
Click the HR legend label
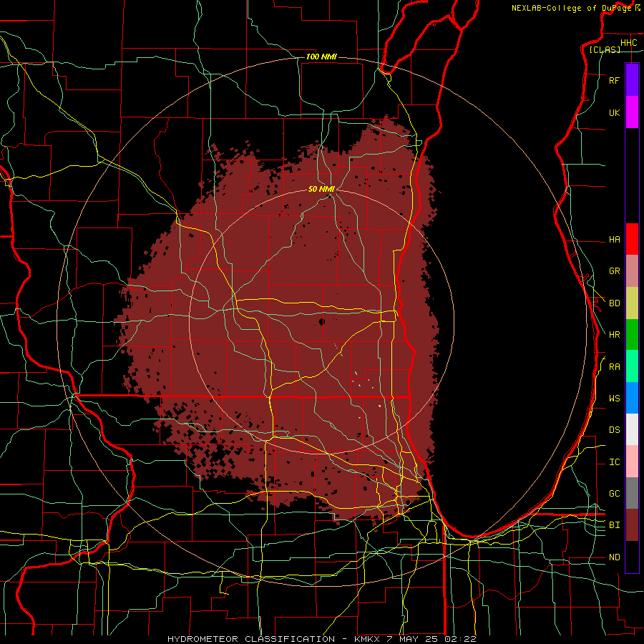pyautogui.click(x=614, y=335)
